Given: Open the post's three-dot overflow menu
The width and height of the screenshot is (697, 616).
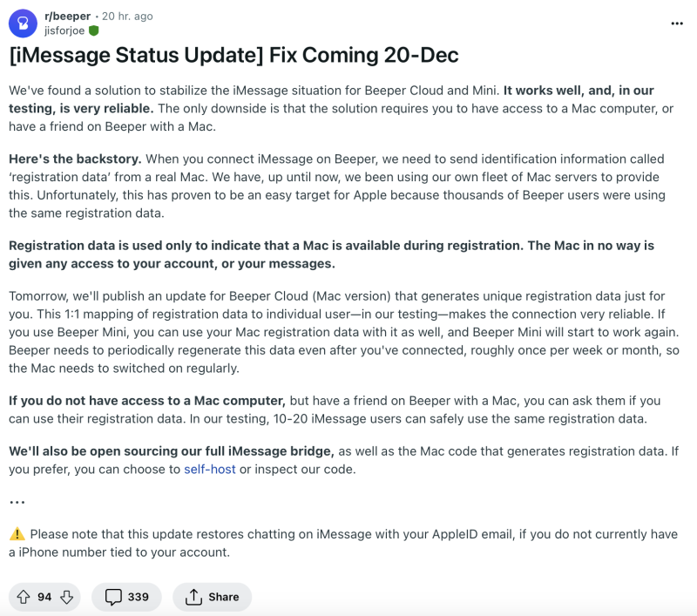Looking at the screenshot, I should [x=677, y=23].
